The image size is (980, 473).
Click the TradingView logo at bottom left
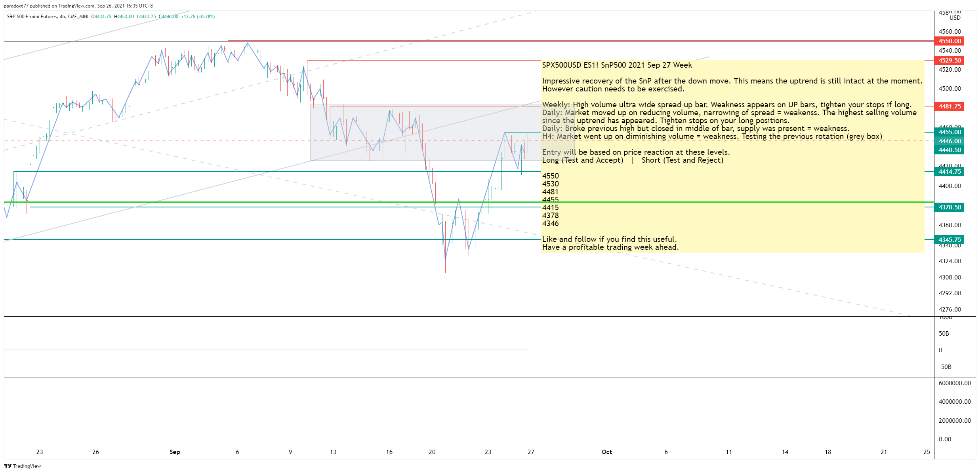pos(23,466)
